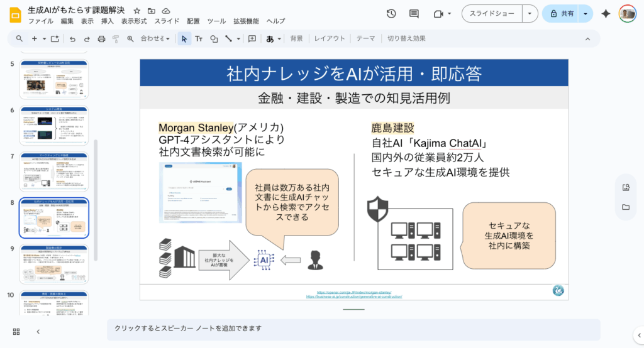Open the comments history icon
This screenshot has height=348, width=644.
(x=414, y=14)
